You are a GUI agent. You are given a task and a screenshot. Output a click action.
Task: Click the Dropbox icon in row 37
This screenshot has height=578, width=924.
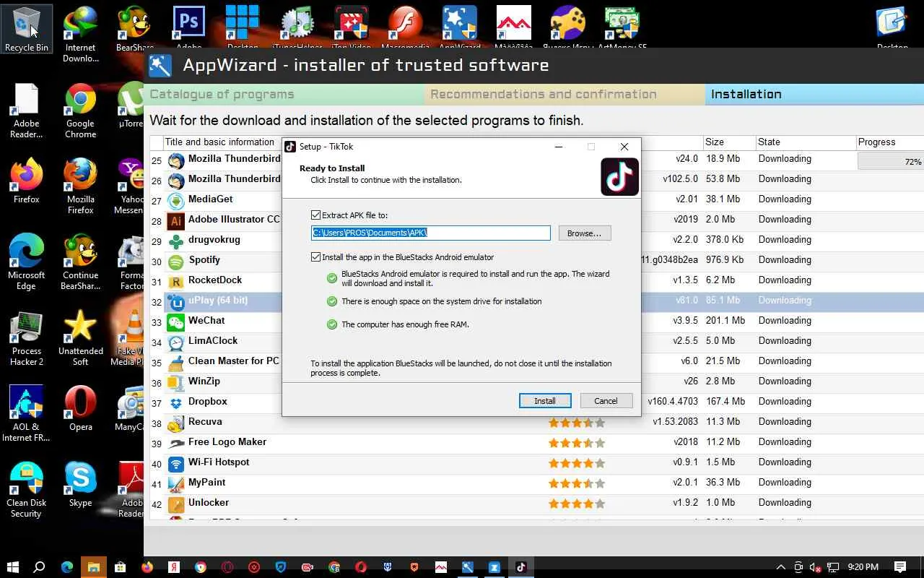point(175,402)
